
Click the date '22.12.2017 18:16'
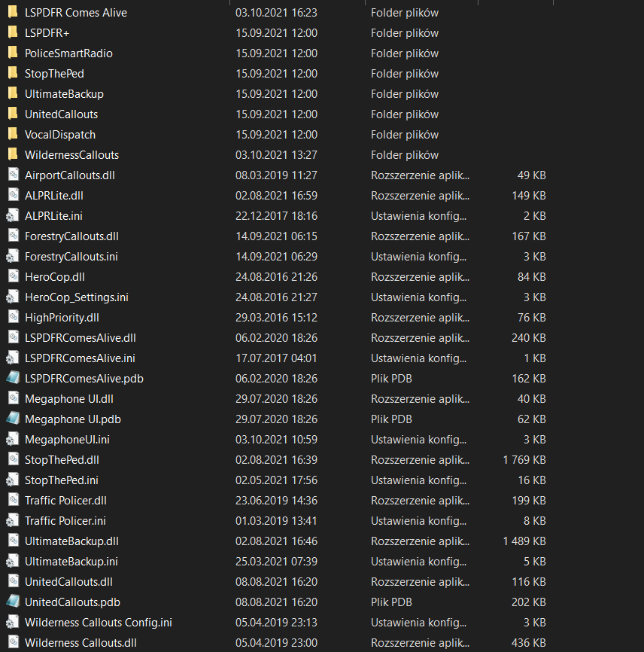click(x=276, y=216)
